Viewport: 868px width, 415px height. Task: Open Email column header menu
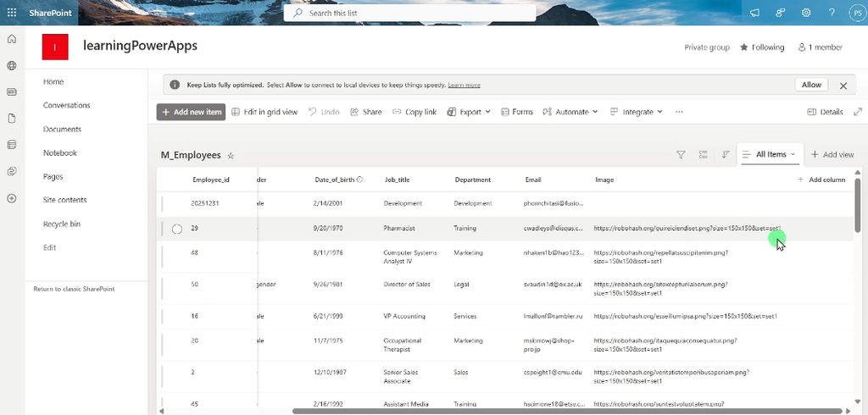pos(532,180)
